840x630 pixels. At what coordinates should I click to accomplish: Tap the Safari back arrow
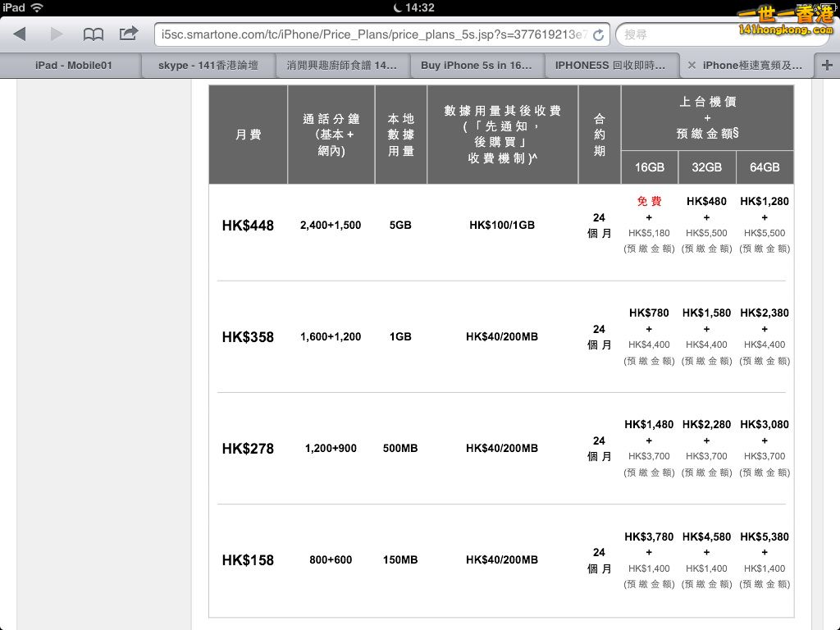(20, 34)
